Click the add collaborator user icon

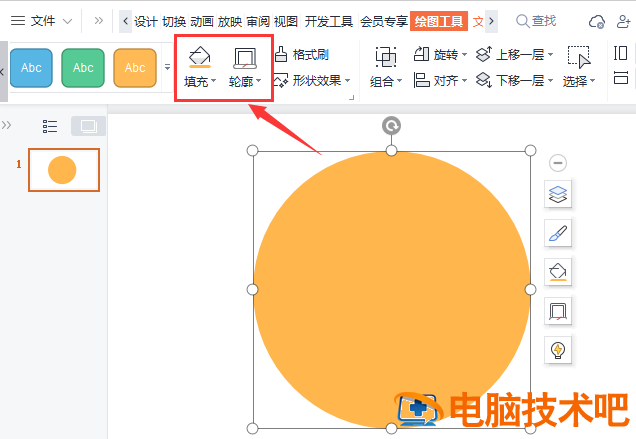[623, 22]
